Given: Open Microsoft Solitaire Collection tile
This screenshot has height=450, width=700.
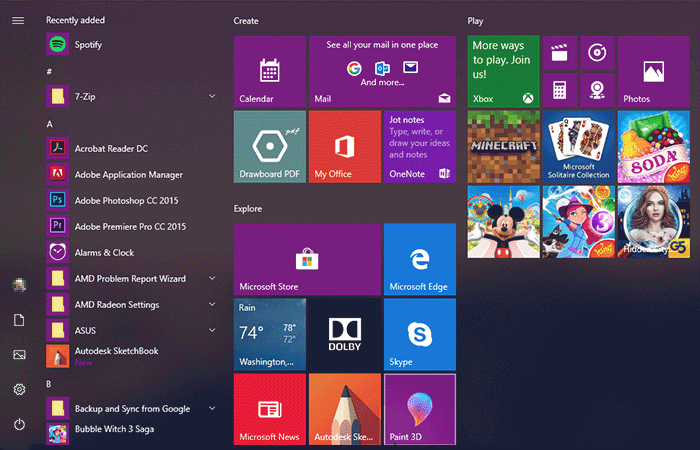Looking at the screenshot, I should pyautogui.click(x=579, y=146).
